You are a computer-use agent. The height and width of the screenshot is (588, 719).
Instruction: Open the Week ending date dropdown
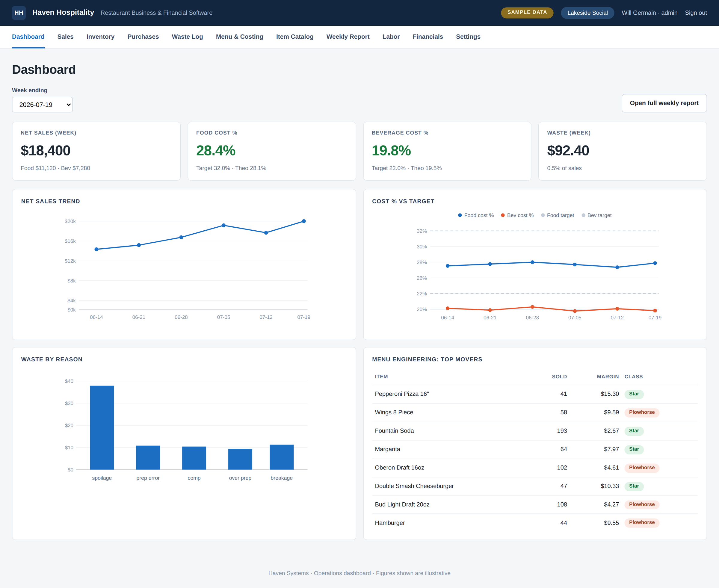42,105
